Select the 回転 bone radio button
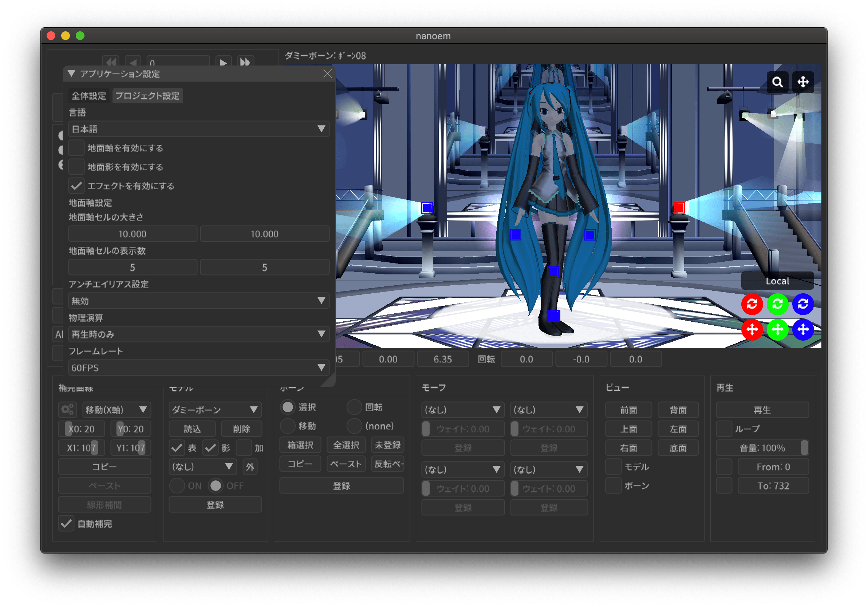The image size is (868, 607). [x=354, y=407]
